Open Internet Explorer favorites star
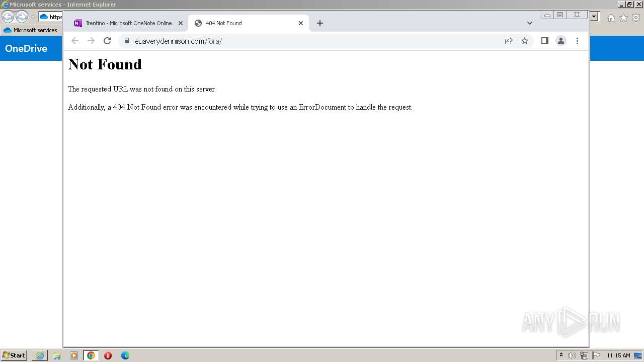The image size is (644, 362). pyautogui.click(x=623, y=18)
